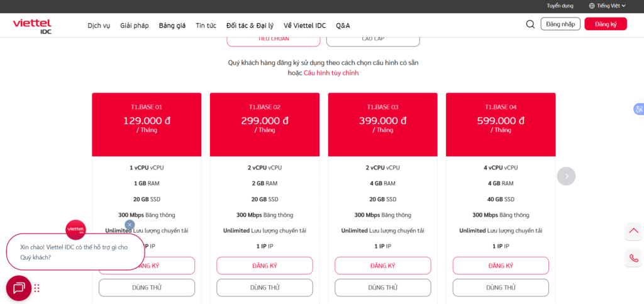Click the scroll-to-top arrow icon
The height and width of the screenshot is (304, 644).
coord(633,232)
